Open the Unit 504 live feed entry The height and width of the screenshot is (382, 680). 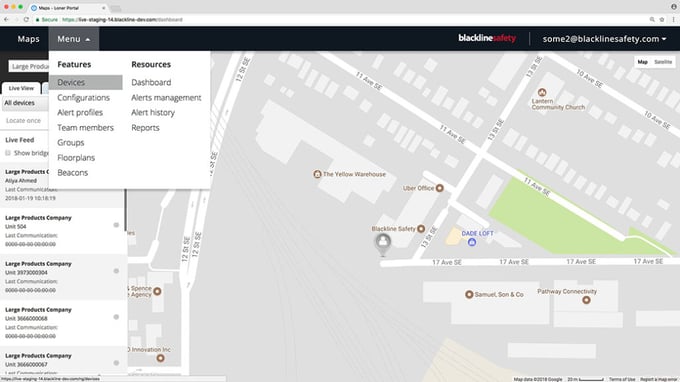[x=63, y=231]
